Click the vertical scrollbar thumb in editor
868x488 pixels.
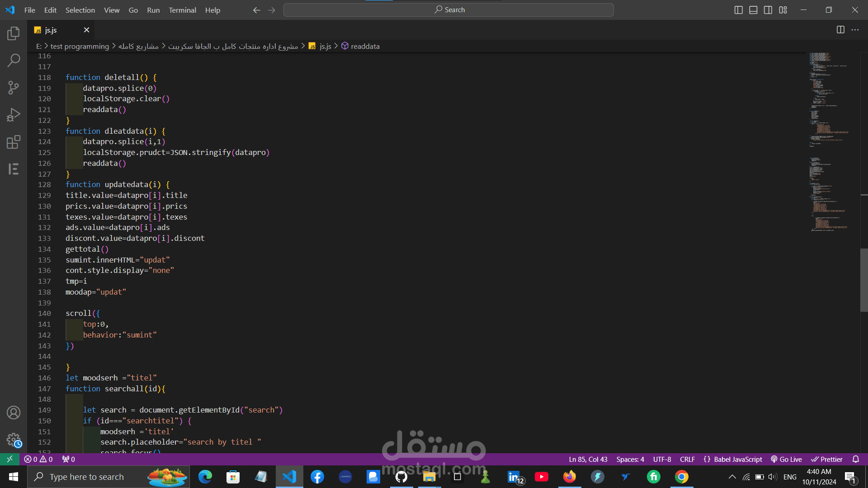pos(864,280)
